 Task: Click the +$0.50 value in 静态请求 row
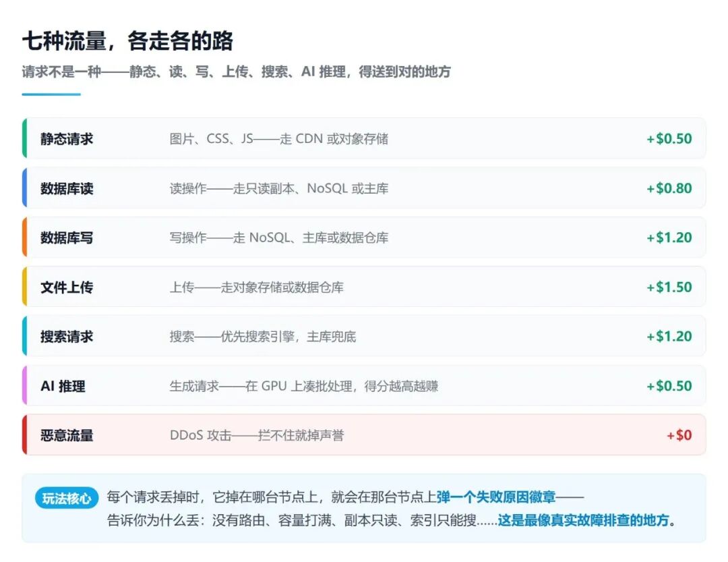[669, 138]
